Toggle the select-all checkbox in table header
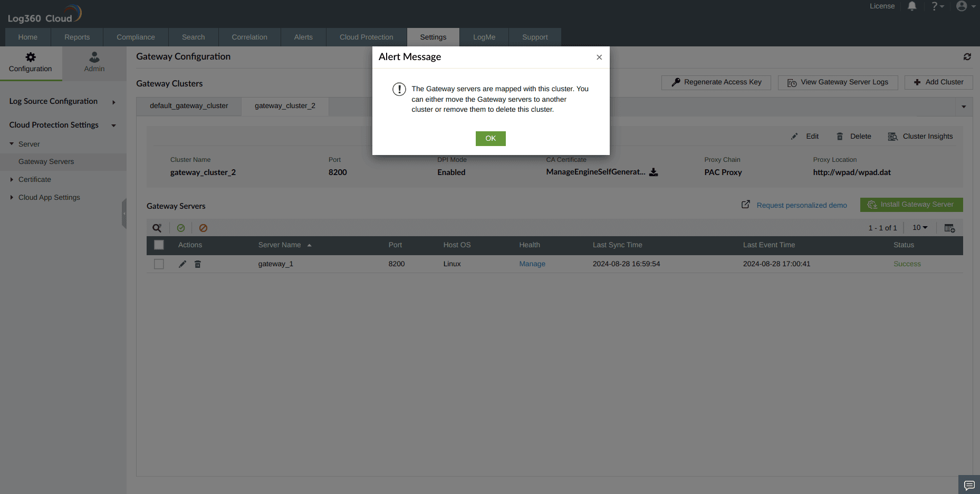This screenshot has width=980, height=494. 159,245
